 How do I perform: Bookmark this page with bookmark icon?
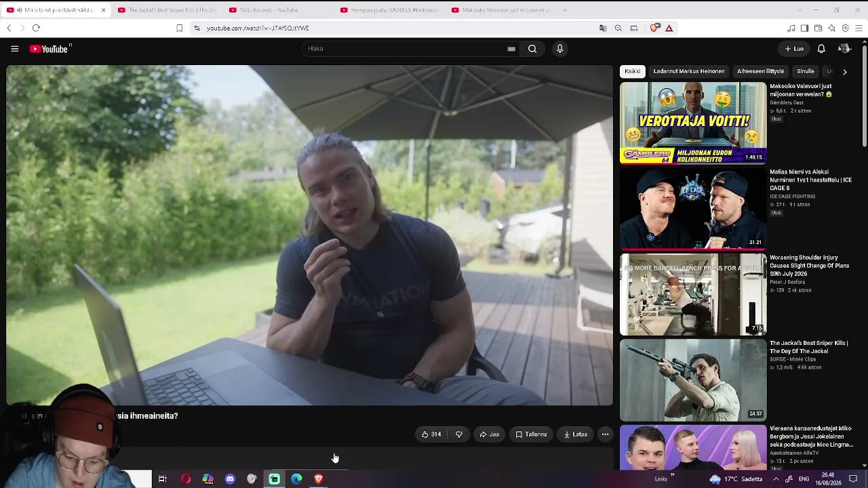coord(179,28)
